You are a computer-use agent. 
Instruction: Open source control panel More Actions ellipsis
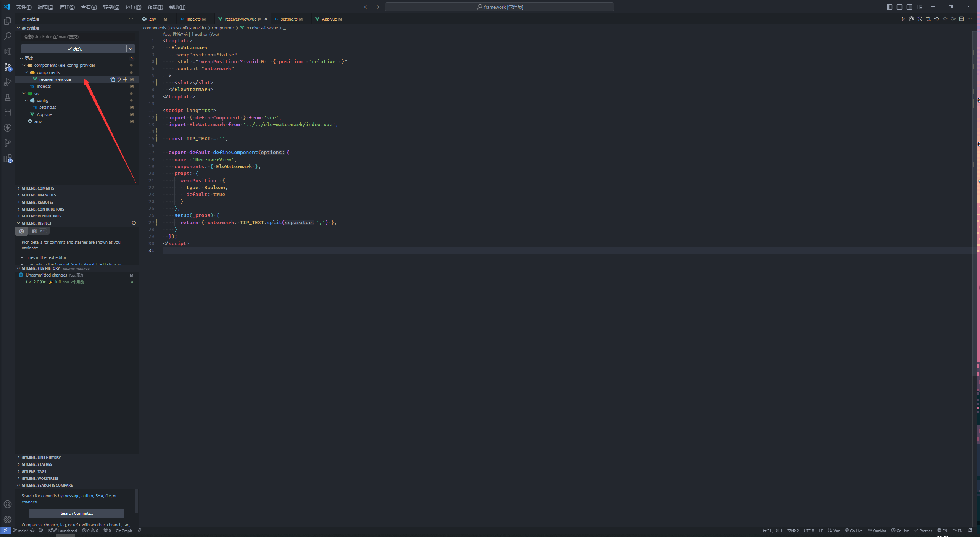[x=131, y=19]
